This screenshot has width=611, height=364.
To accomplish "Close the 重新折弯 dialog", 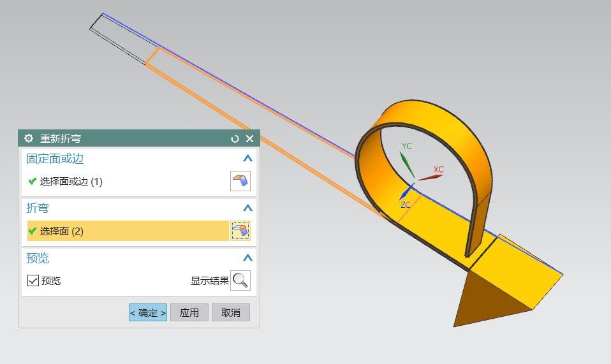I will [250, 138].
